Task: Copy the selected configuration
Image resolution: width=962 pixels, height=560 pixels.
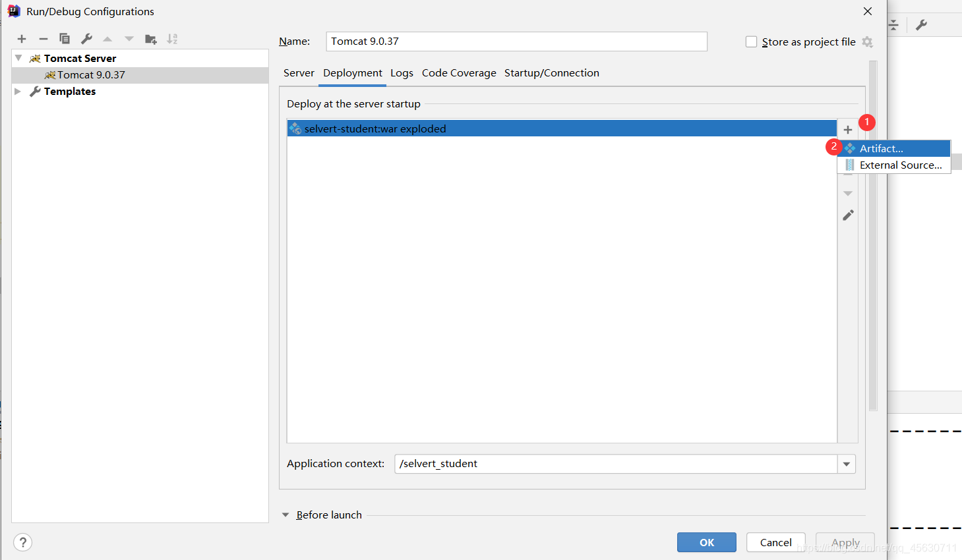Action: pyautogui.click(x=65, y=39)
